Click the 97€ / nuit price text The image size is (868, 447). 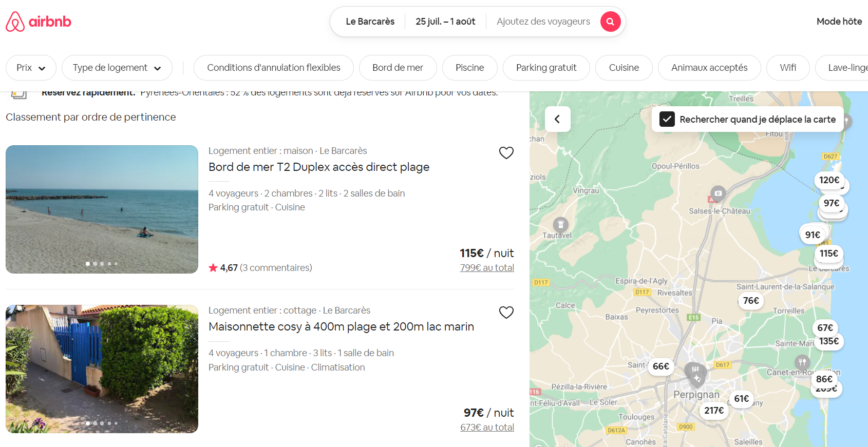click(x=488, y=413)
